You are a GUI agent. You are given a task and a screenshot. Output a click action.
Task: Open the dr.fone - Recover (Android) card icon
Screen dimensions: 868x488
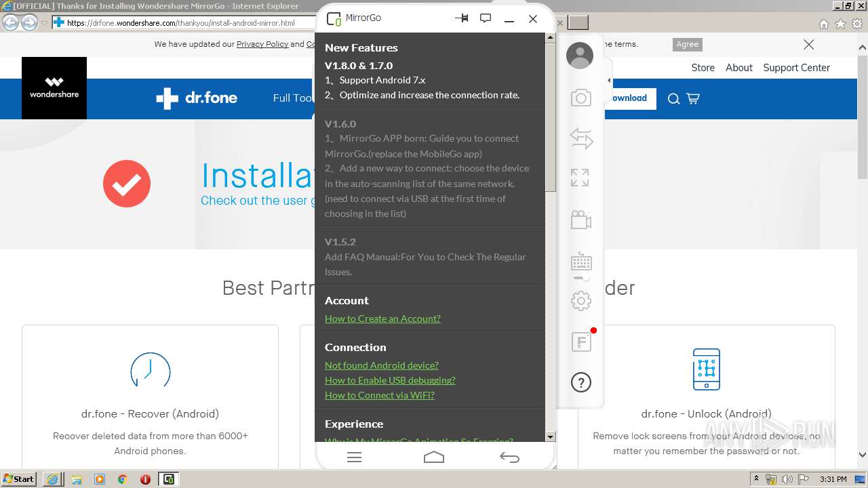[150, 371]
